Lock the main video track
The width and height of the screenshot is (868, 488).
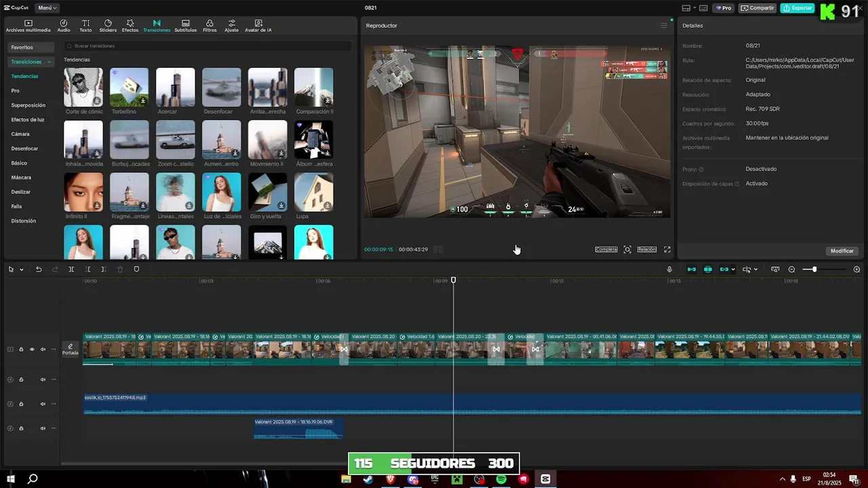click(21, 350)
